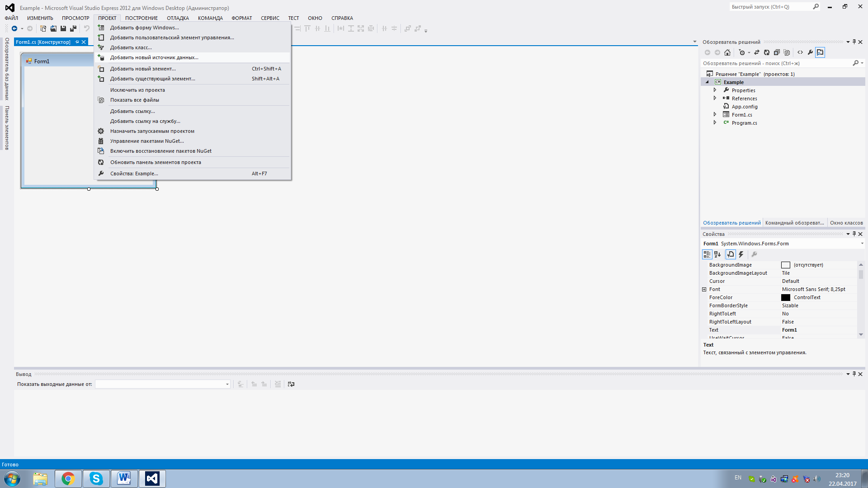Click the Quick Launch search magnifier
This screenshot has width=868, height=488.
pyautogui.click(x=816, y=7)
